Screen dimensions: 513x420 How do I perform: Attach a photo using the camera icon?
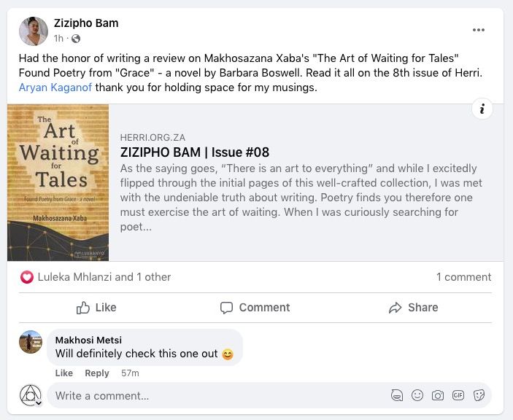point(438,395)
